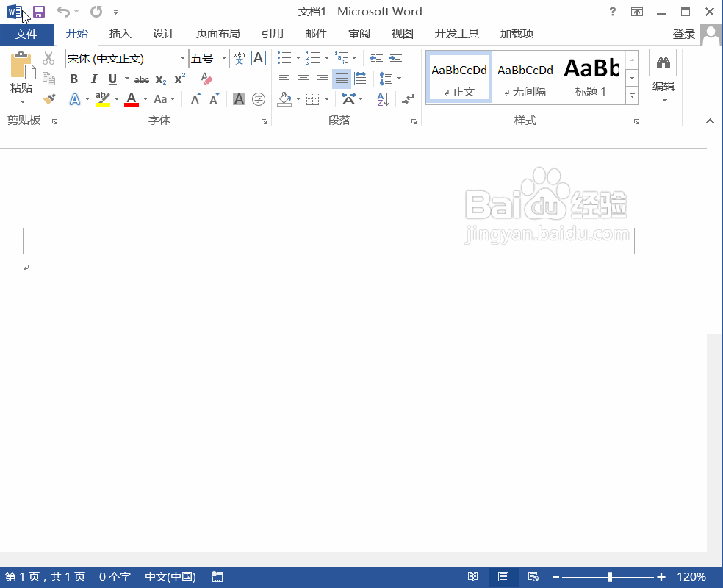Screen dimensions: 723x588
Task: Increase paragraph indent
Action: click(x=395, y=58)
